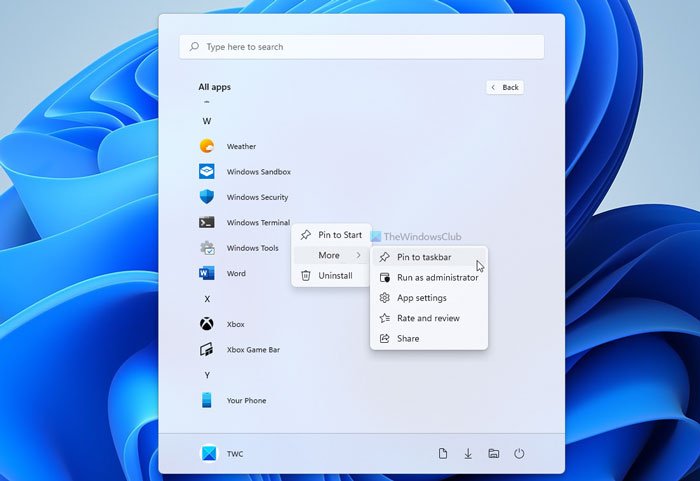The height and width of the screenshot is (481, 700).
Task: Click the pin icon beside Pin to taskbar
Action: click(384, 257)
